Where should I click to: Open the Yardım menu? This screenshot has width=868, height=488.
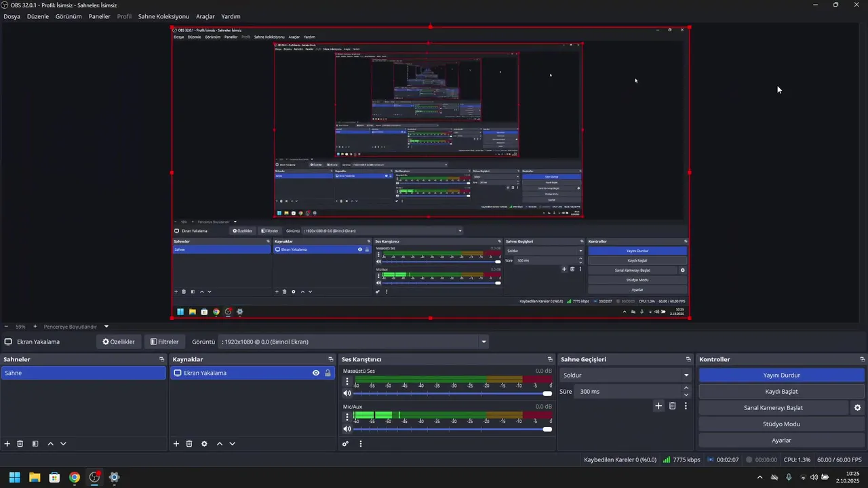231,16
